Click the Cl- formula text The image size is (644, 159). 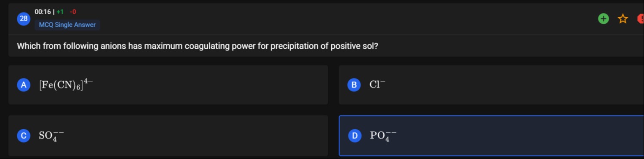[377, 84]
